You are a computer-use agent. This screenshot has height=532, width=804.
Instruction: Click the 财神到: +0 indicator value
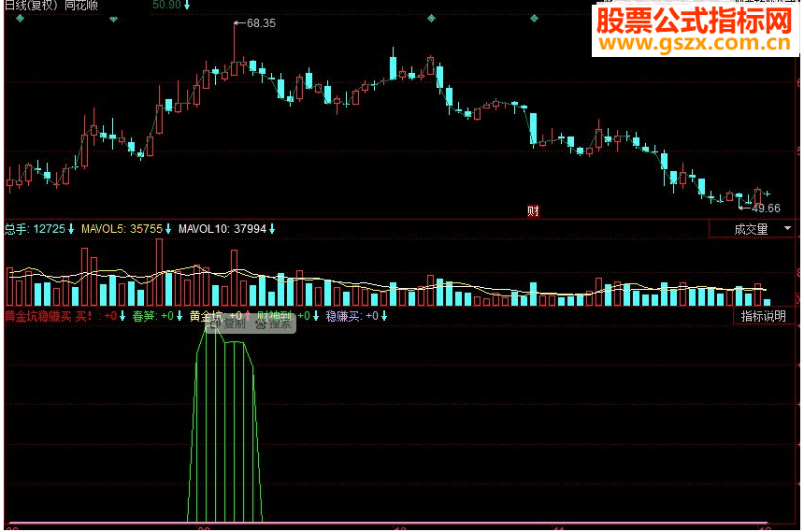click(288, 317)
